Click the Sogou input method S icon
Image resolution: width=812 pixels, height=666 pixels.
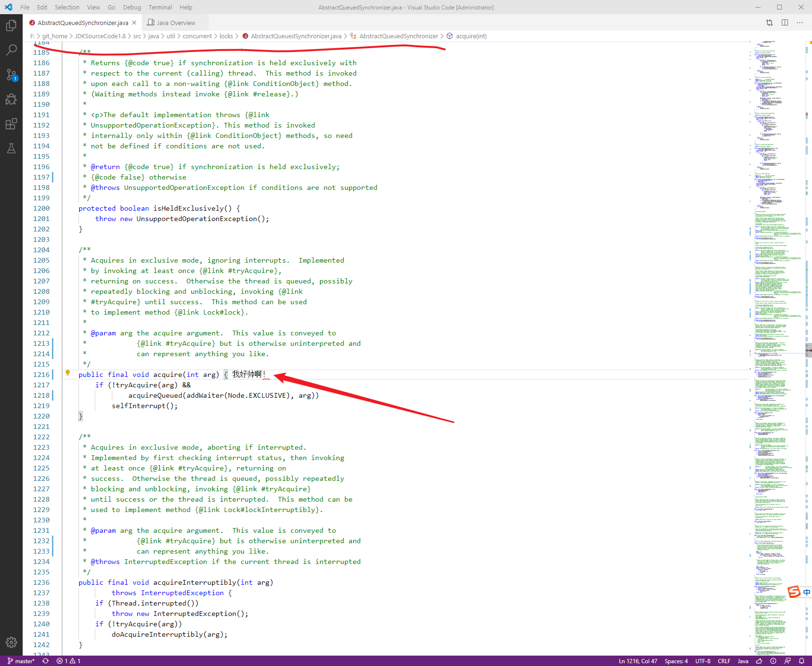794,591
